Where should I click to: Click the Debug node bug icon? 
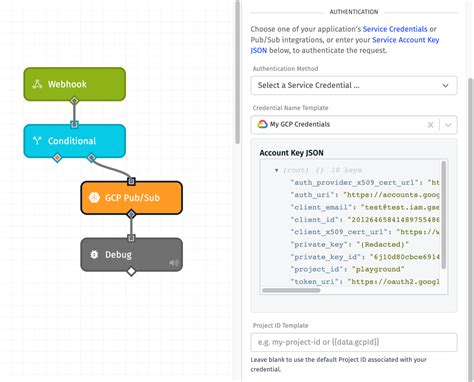click(94, 255)
